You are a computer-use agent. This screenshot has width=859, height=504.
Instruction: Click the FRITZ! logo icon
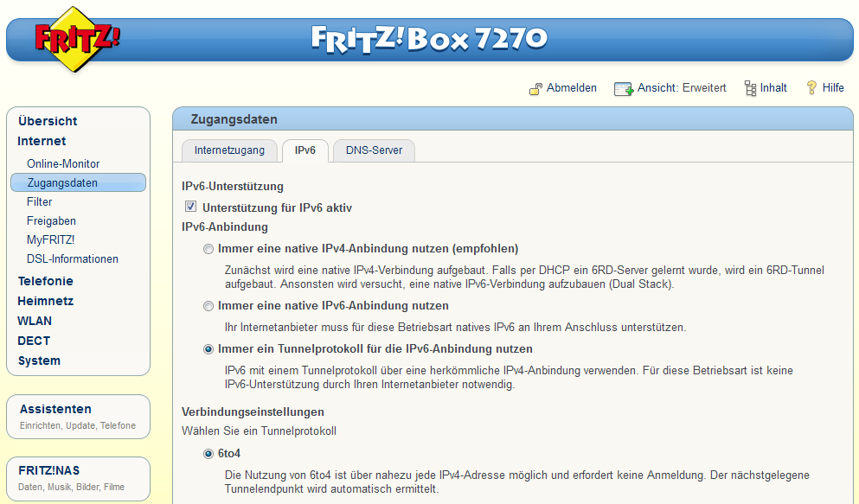pyautogui.click(x=77, y=40)
